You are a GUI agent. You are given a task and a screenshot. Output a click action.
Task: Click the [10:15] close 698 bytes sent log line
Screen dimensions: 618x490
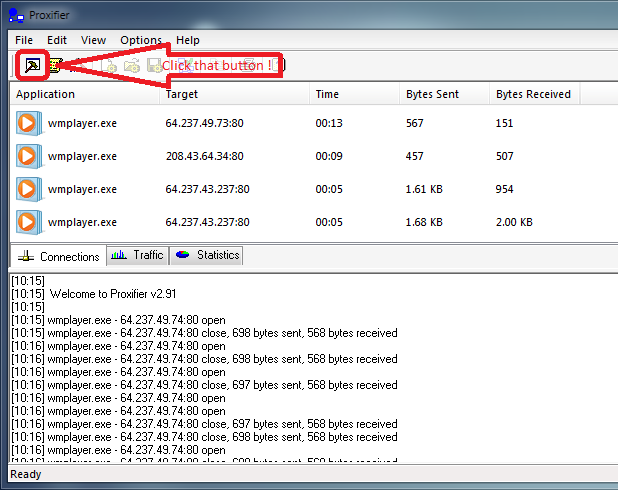coord(204,333)
